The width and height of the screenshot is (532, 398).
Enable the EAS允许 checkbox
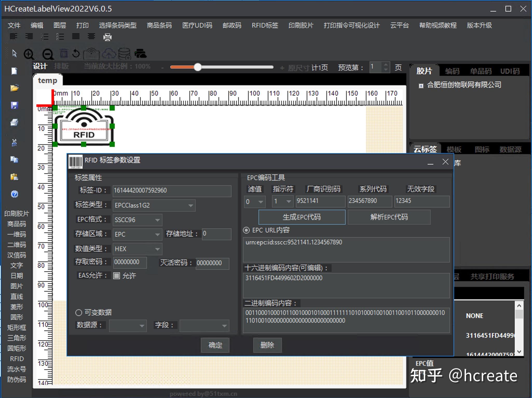click(x=117, y=276)
